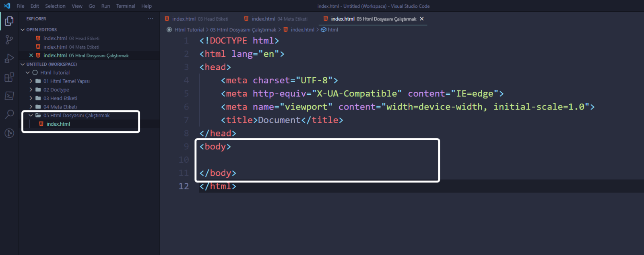Open the Run and Debug view
Image resolution: width=644 pixels, height=255 pixels.
[x=9, y=58]
